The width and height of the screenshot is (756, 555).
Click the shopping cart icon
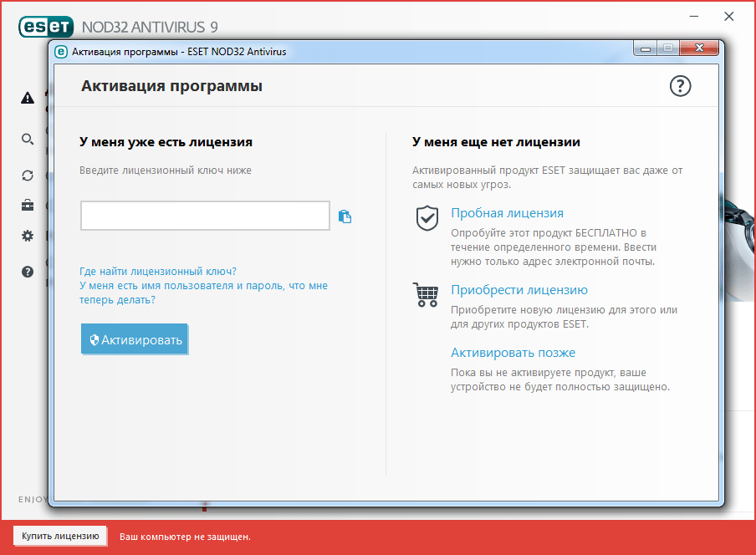click(x=427, y=295)
